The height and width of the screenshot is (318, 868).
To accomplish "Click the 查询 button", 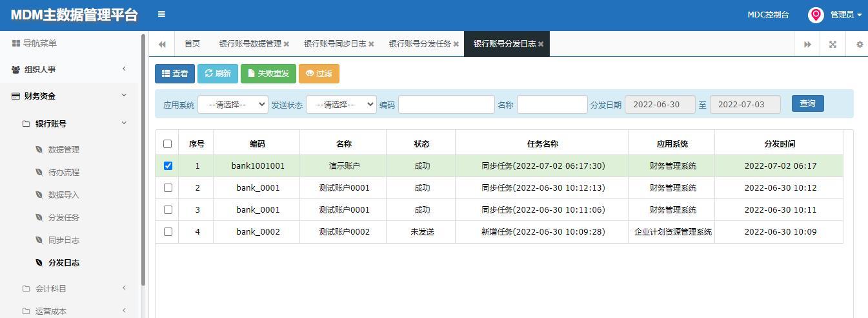I will pyautogui.click(x=807, y=103).
